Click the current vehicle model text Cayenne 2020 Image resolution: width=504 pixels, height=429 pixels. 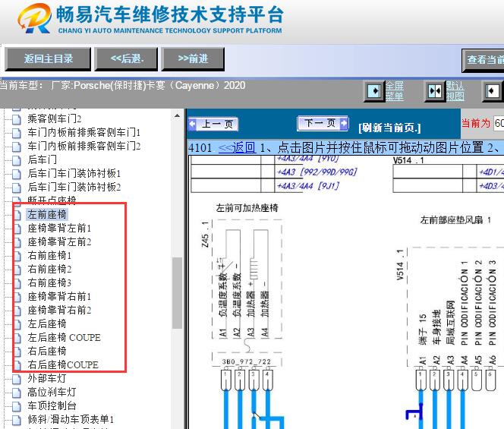click(210, 86)
